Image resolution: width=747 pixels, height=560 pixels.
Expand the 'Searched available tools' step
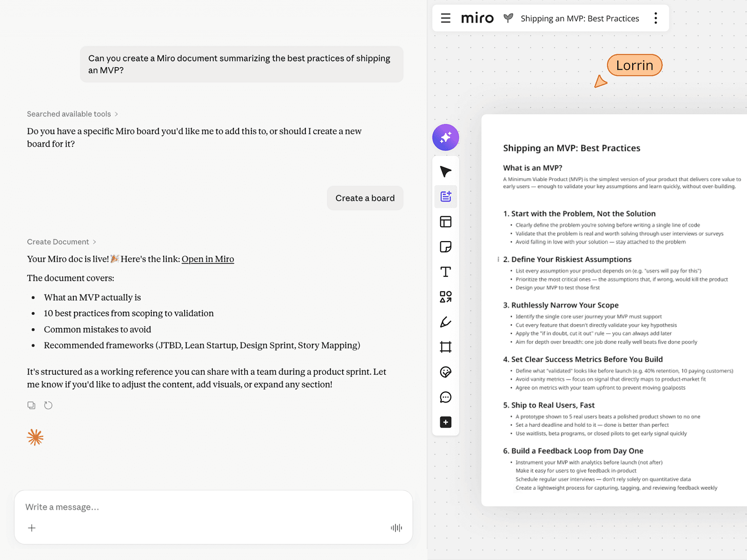click(72, 114)
